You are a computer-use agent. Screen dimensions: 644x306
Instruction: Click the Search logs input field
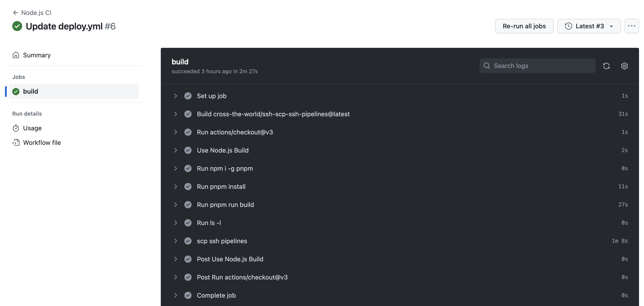click(x=538, y=66)
